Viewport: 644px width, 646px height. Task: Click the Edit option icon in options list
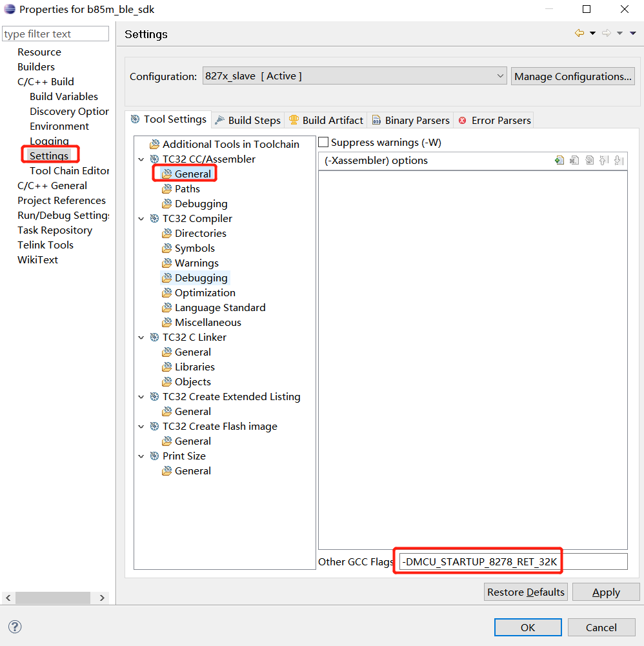[x=589, y=161]
